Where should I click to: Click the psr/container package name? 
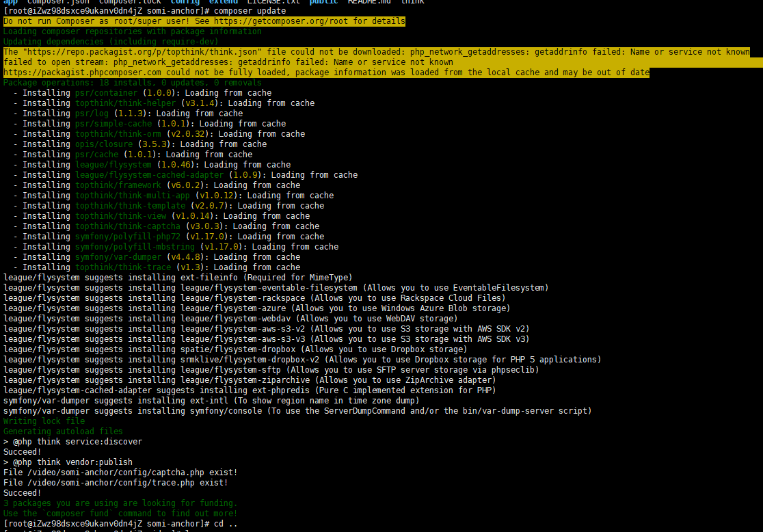[x=106, y=92]
